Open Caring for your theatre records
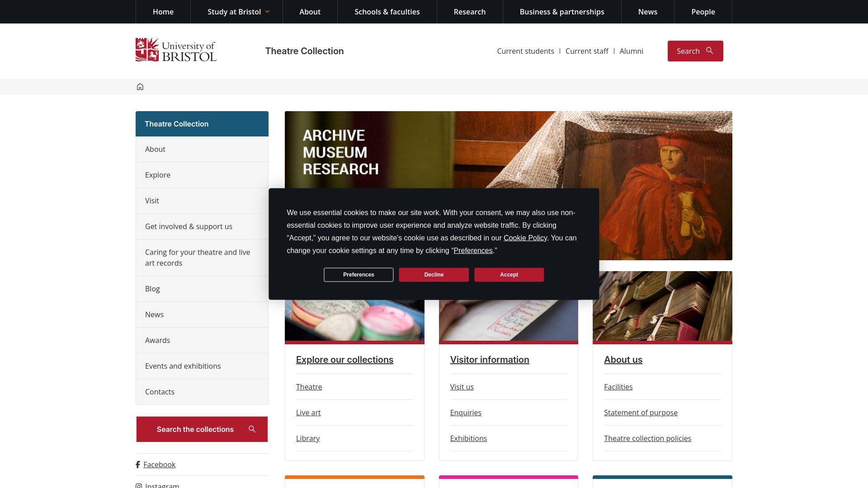 pyautogui.click(x=202, y=258)
